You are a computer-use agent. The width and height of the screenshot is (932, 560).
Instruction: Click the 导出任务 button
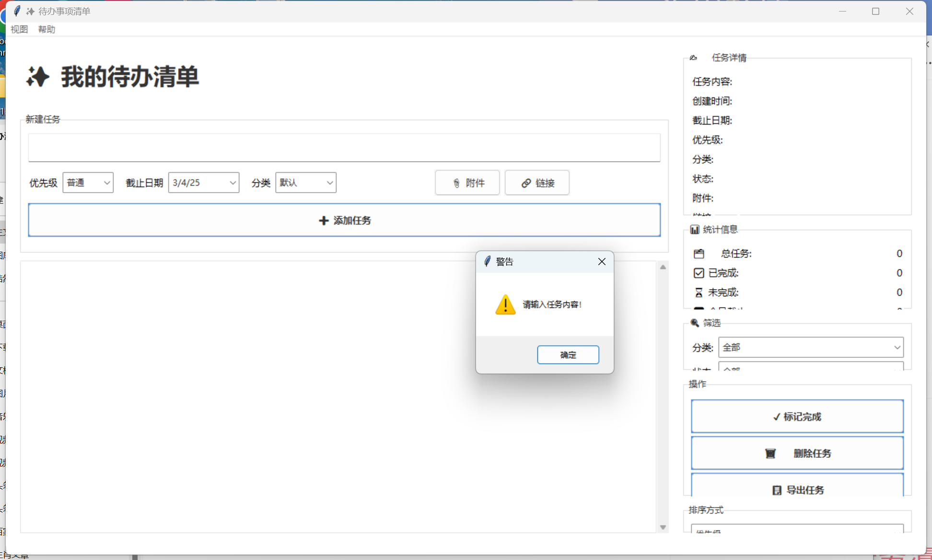click(x=797, y=485)
